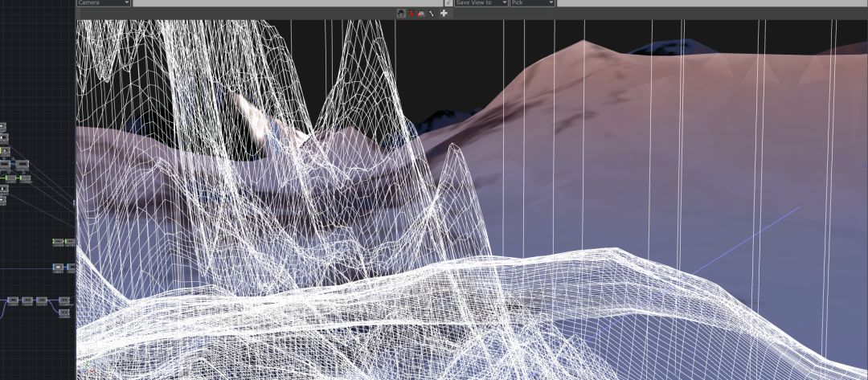Image resolution: width=868 pixels, height=380 pixels.
Task: Click the input field right of Pick dropdown
Action: click(x=712, y=2)
